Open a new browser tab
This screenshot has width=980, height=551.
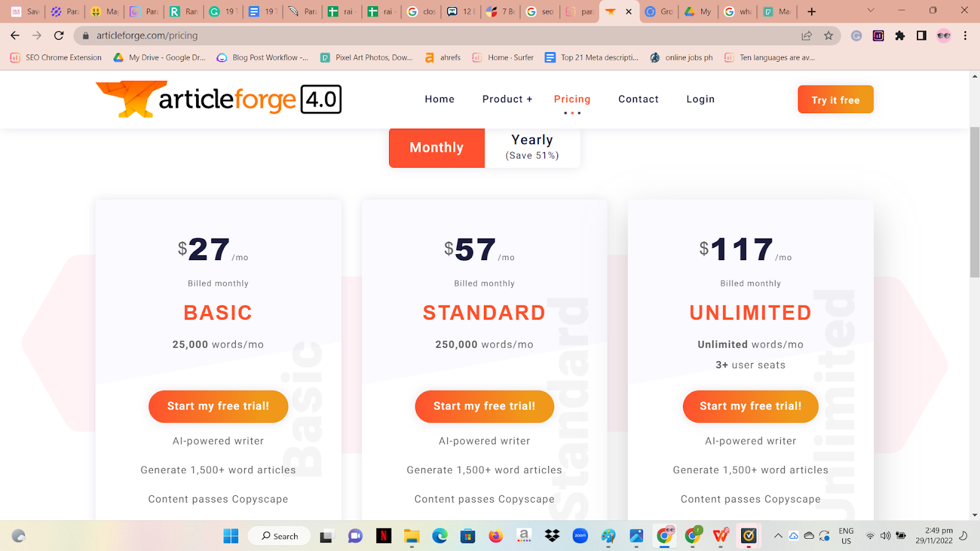[x=812, y=12]
